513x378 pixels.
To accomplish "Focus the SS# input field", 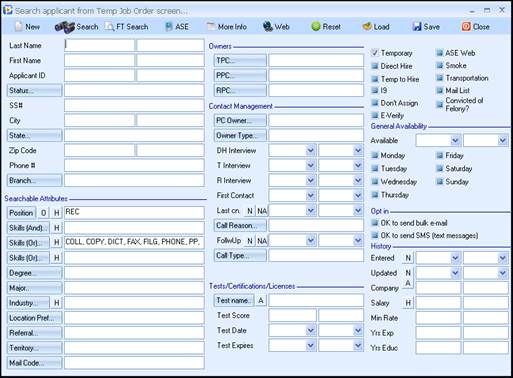I will (134, 105).
